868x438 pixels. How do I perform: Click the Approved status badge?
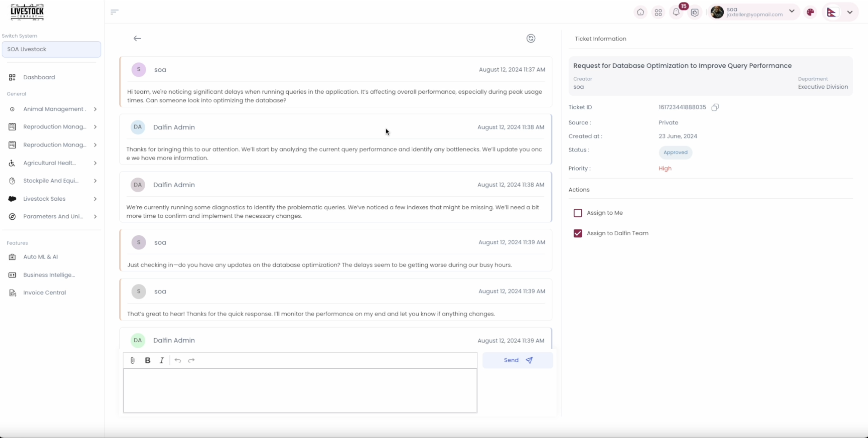675,152
